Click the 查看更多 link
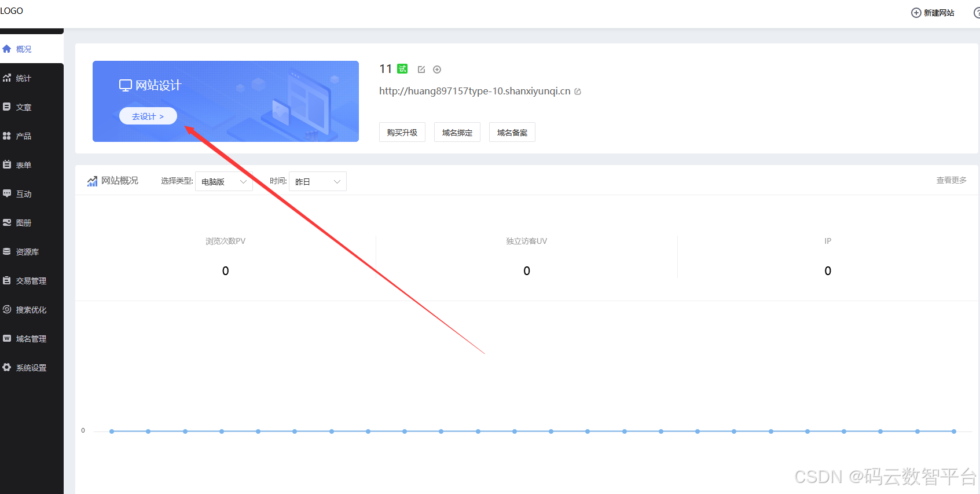 pos(952,180)
